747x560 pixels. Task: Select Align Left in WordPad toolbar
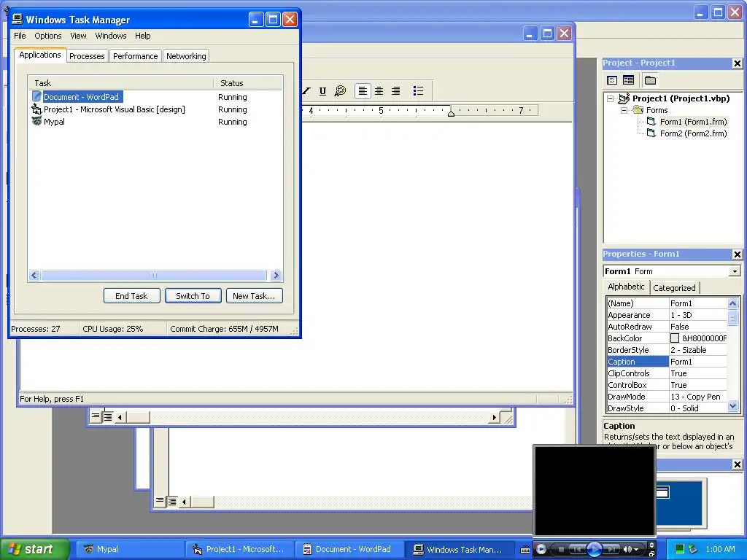tap(363, 91)
